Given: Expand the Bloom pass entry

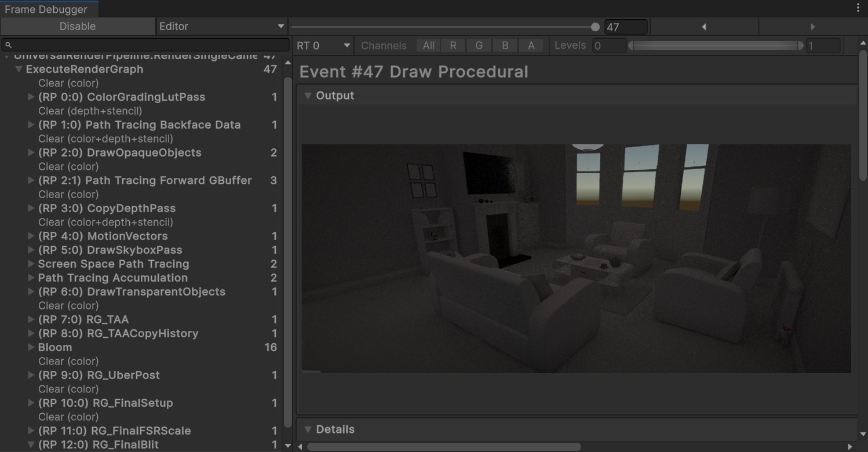Looking at the screenshot, I should pos(30,347).
